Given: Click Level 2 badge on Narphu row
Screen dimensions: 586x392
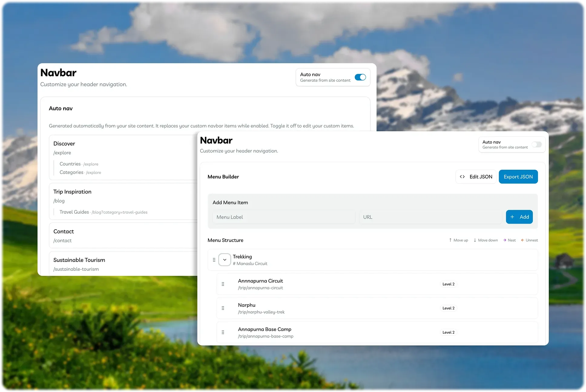Looking at the screenshot, I should [448, 308].
